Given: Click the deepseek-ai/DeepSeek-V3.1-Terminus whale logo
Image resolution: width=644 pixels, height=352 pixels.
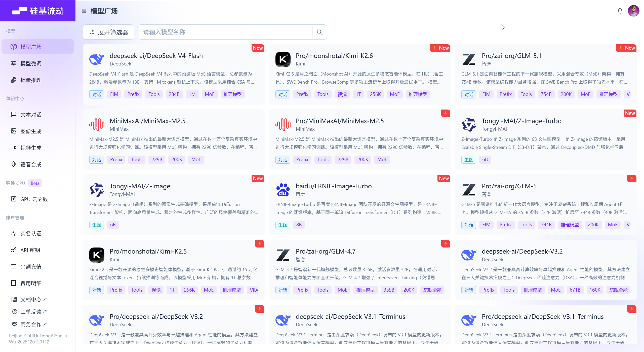Looking at the screenshot, I should tap(283, 320).
